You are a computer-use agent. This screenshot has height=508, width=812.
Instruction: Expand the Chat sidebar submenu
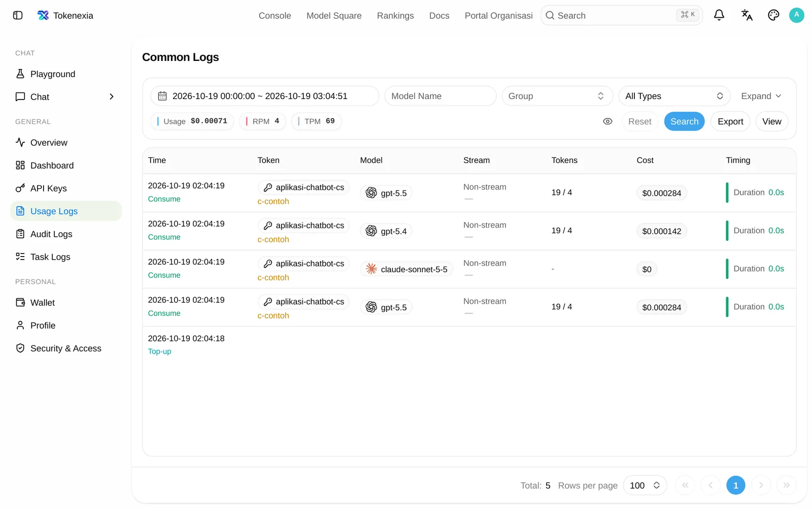pyautogui.click(x=112, y=97)
